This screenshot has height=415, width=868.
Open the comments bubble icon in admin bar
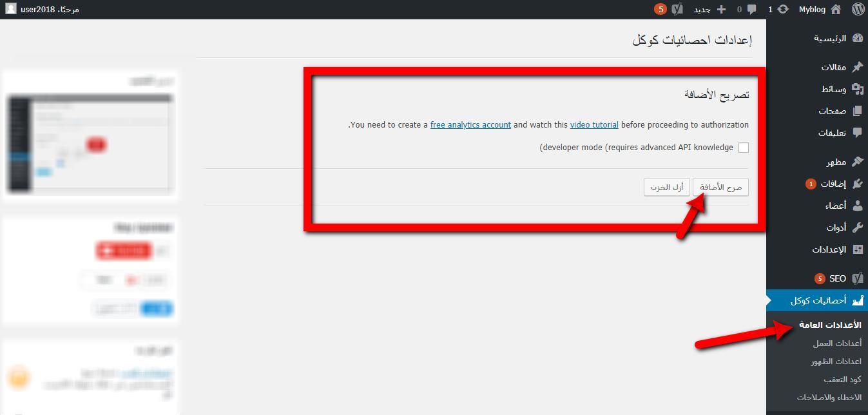pyautogui.click(x=751, y=10)
